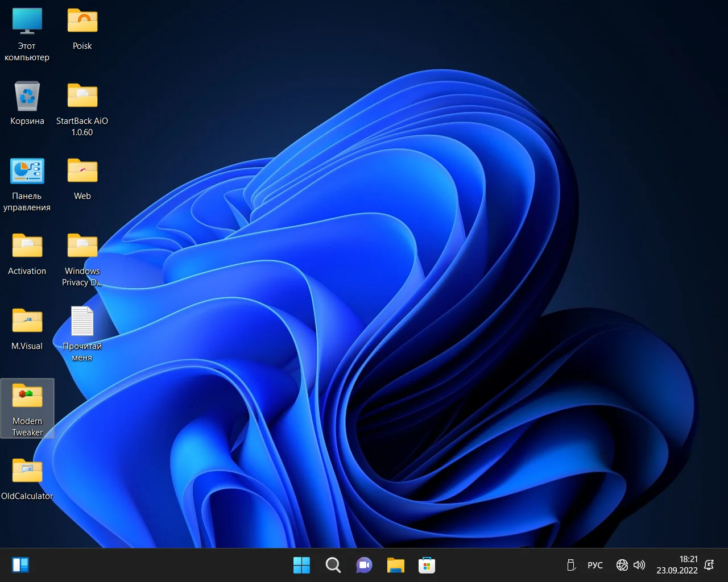The image size is (728, 582).
Task: Select the Прочитай меня text file
Action: click(x=82, y=322)
